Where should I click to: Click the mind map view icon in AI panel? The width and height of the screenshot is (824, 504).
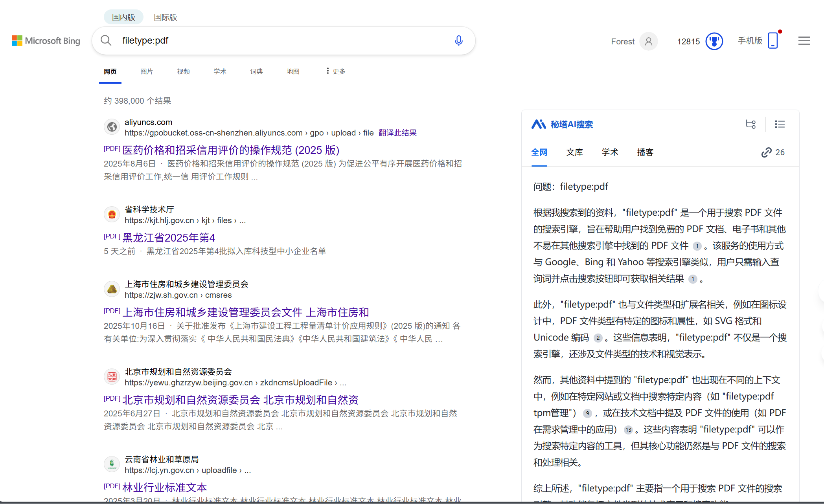pyautogui.click(x=750, y=124)
